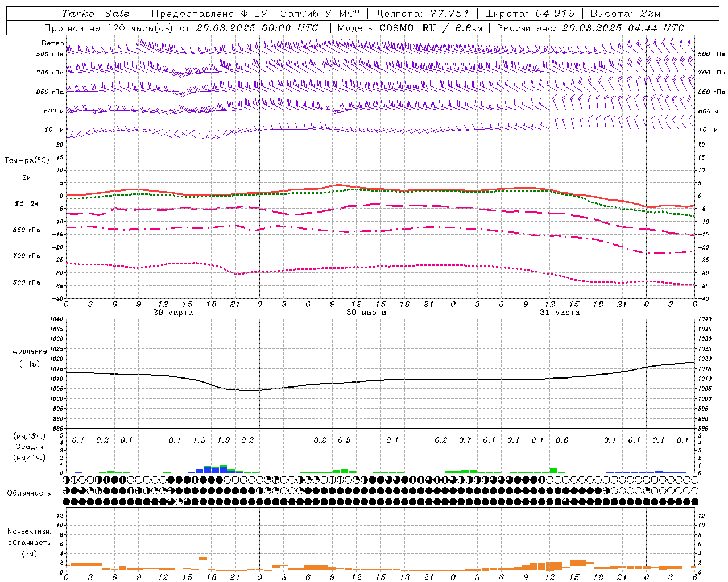
Task: Click the '0.7' precipitation amount
Action: point(465,440)
